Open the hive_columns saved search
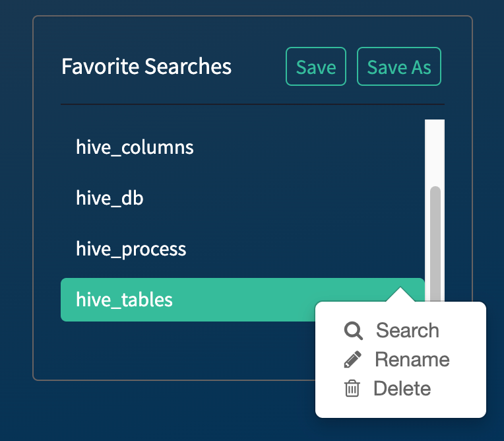Image resolution: width=504 pixels, height=441 pixels. click(x=135, y=147)
